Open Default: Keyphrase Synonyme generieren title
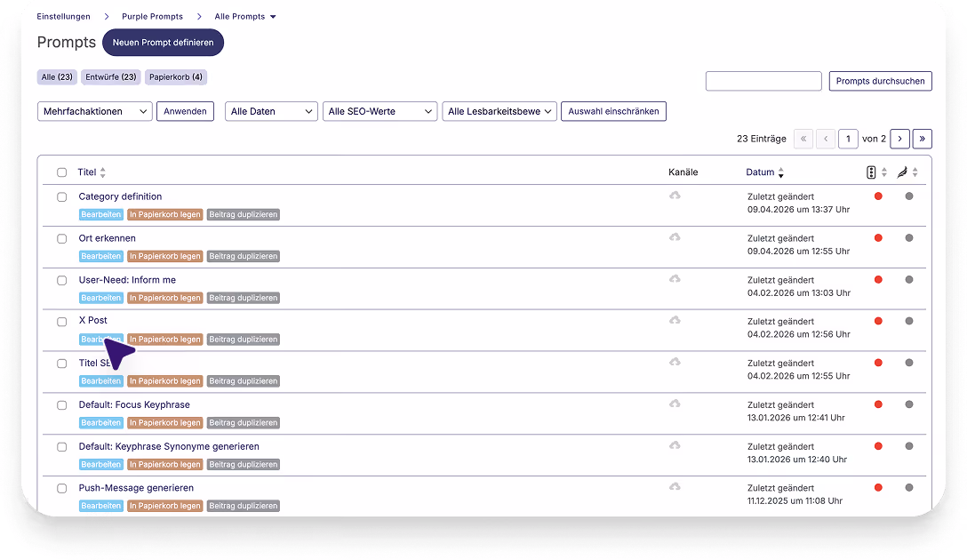The height and width of the screenshot is (560, 967). [169, 446]
